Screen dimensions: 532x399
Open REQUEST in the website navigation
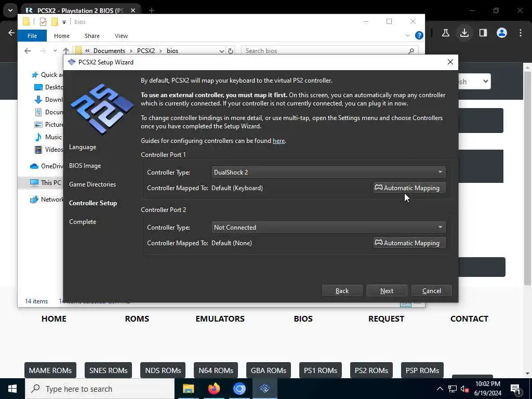pos(386,319)
